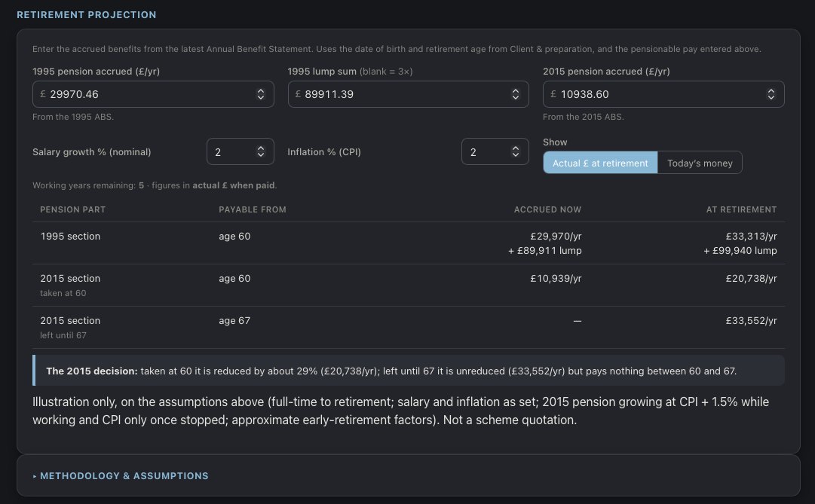Click the + £89,911 lump accrued value
Viewport: 815px width, 504px height.
545,250
